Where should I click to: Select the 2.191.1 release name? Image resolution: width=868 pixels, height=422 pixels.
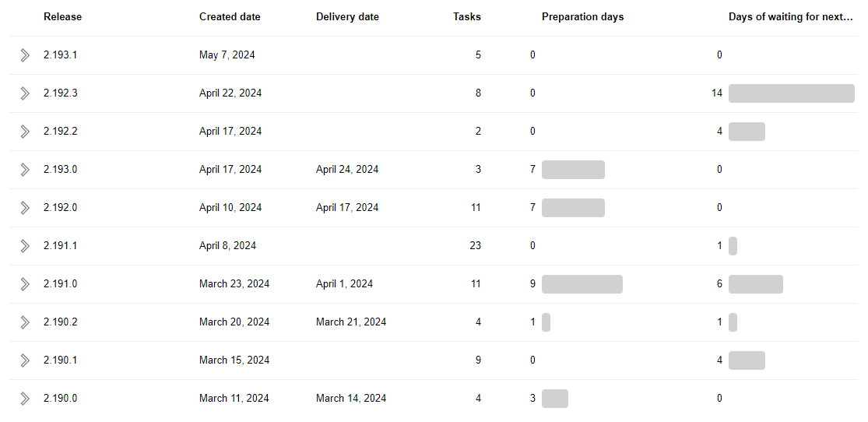(60, 246)
